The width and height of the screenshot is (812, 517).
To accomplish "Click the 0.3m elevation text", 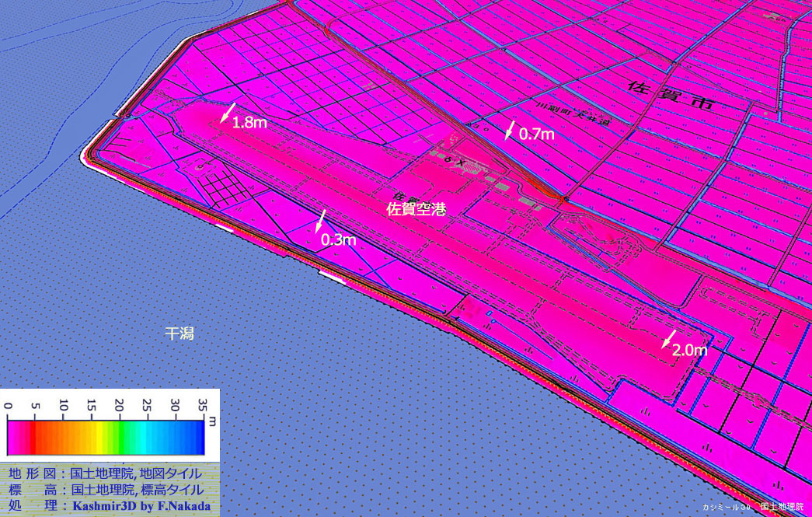I will (x=338, y=240).
